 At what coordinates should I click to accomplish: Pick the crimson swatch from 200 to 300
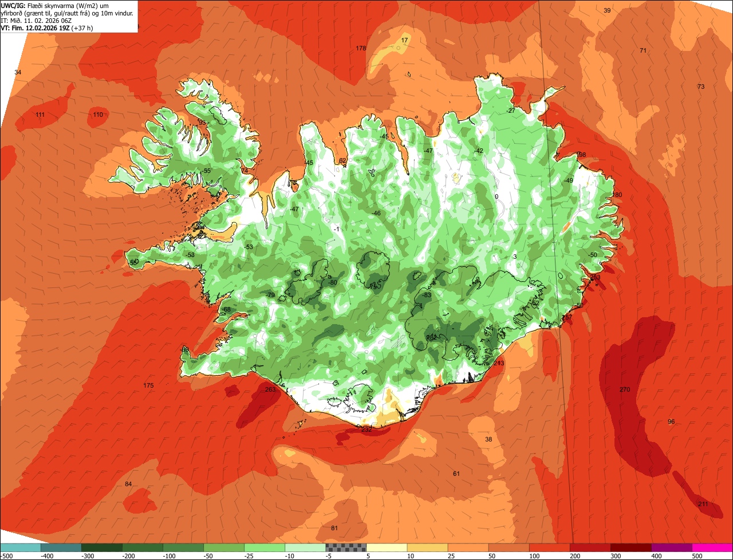coord(590,547)
